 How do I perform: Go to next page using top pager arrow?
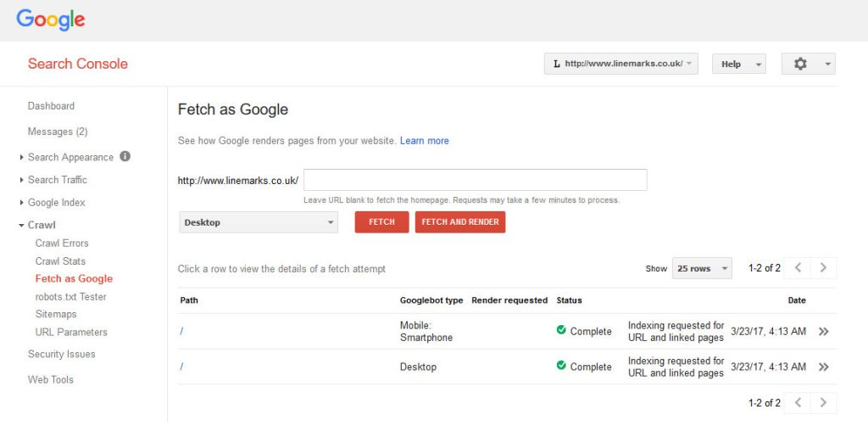pos(823,268)
